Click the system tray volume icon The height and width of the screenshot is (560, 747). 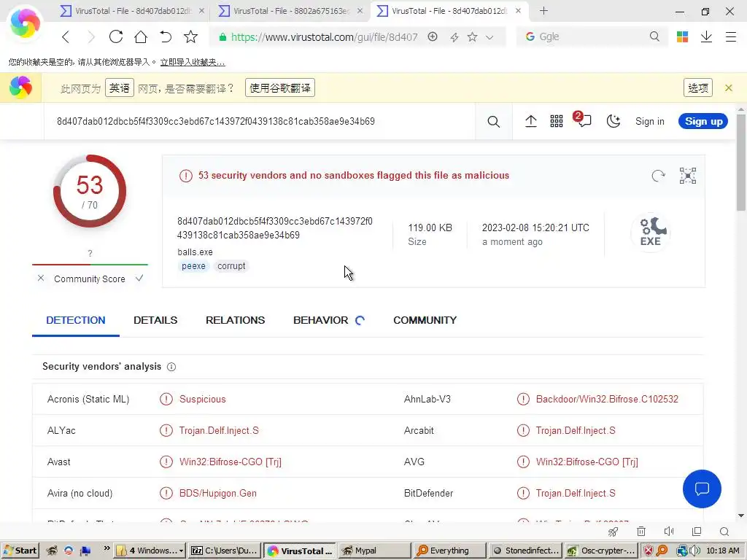click(x=694, y=551)
